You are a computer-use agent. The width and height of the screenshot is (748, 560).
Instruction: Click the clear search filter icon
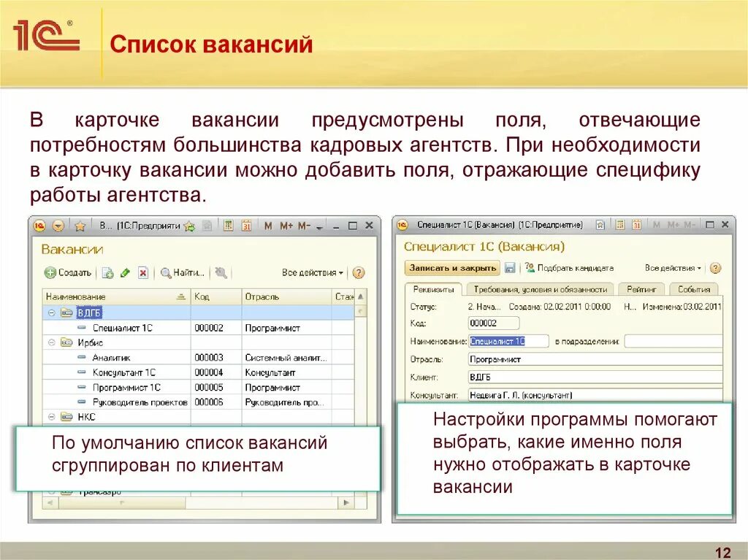click(221, 272)
